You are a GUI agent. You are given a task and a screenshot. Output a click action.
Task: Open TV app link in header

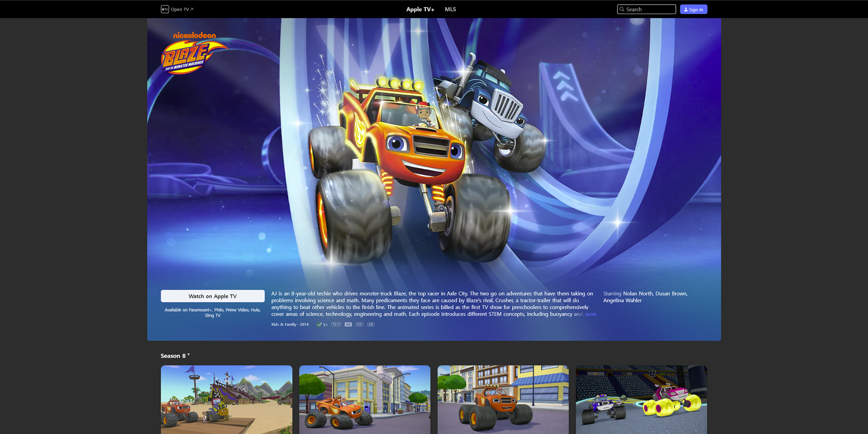click(x=182, y=9)
